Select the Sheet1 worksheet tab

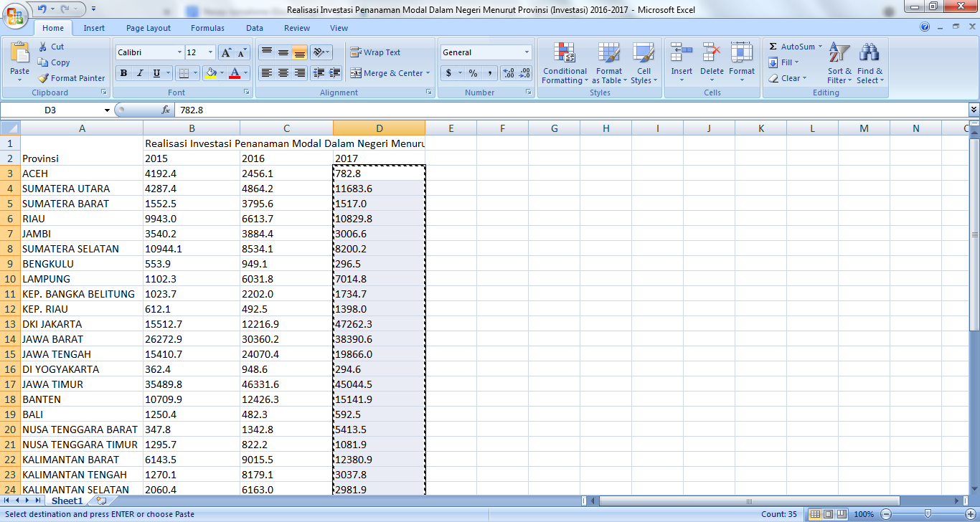67,500
